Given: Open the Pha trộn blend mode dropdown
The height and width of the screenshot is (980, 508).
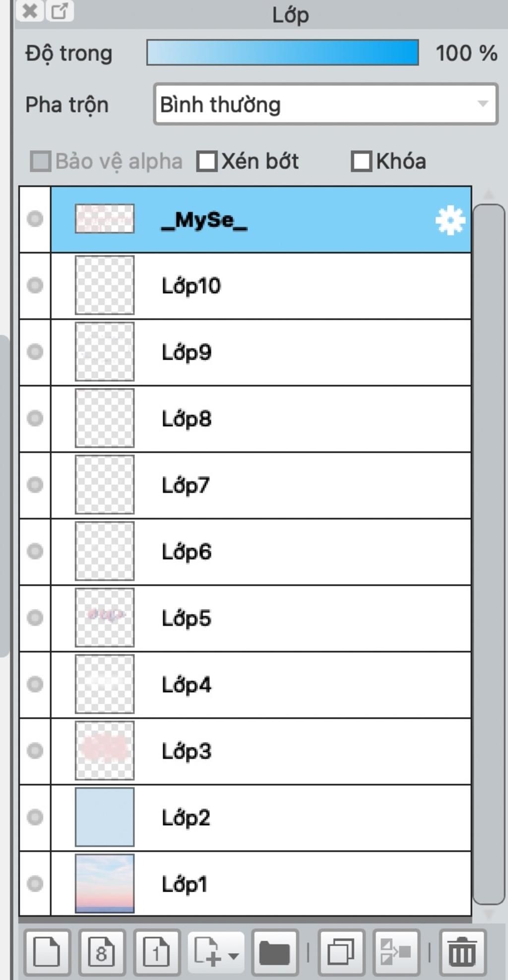Looking at the screenshot, I should click(325, 104).
